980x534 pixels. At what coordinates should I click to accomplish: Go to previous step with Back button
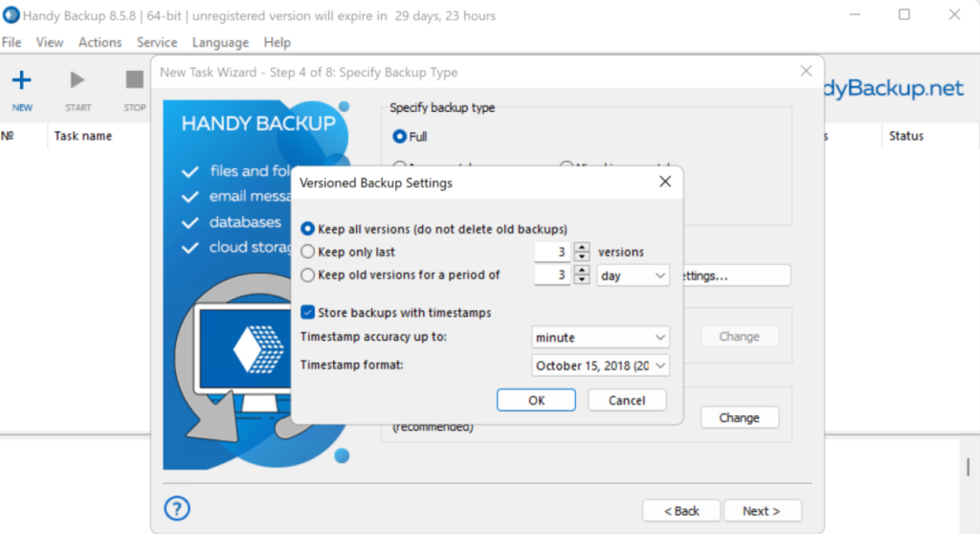tap(681, 511)
